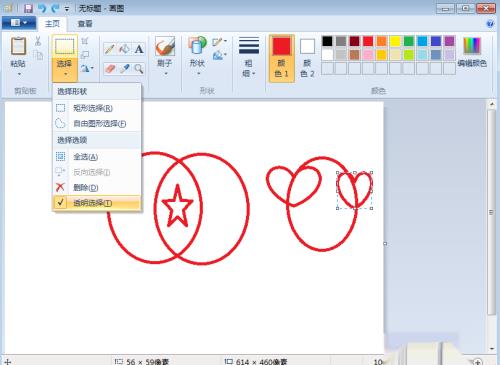Viewport: 500px width, 365px height.
Task: Click the Shapes gallery icon
Action: 197,46
